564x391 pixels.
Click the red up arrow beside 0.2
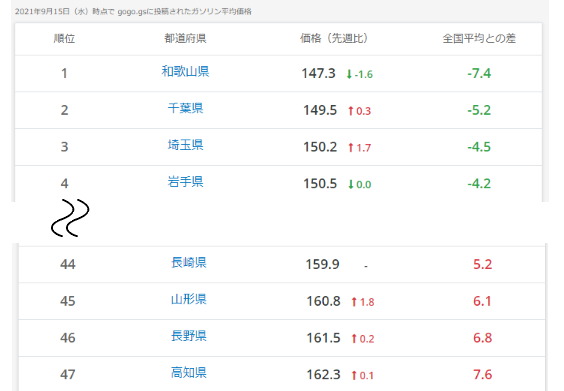(354, 338)
